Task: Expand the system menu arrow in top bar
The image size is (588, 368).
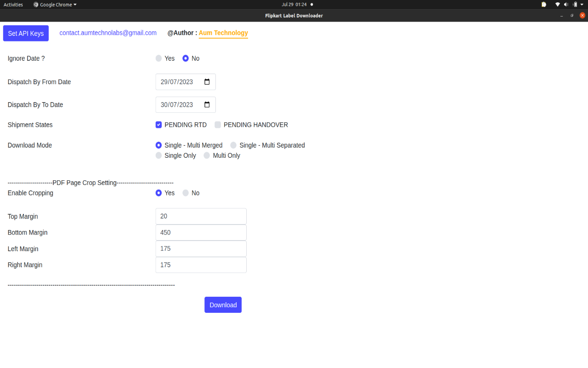Action: tap(582, 5)
